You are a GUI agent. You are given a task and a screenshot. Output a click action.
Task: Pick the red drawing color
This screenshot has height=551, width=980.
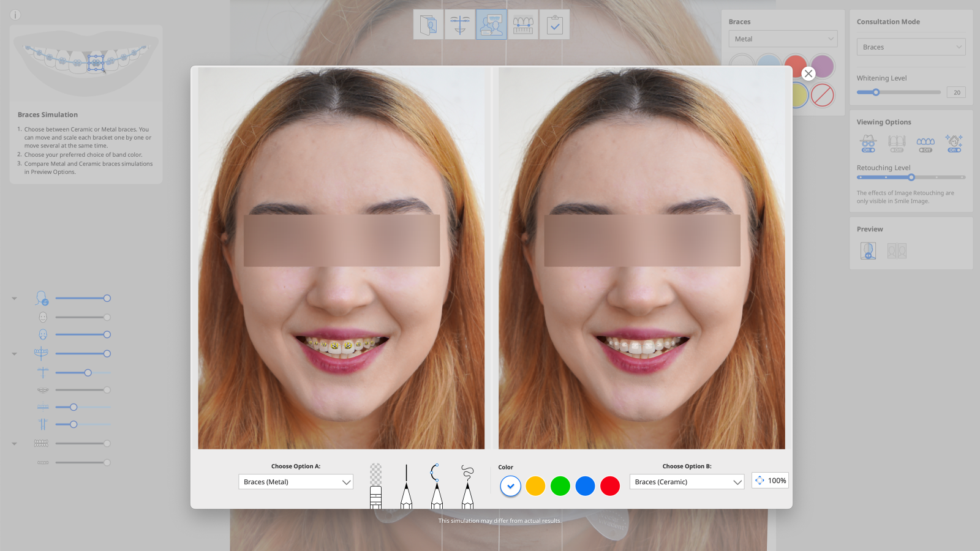[610, 486]
